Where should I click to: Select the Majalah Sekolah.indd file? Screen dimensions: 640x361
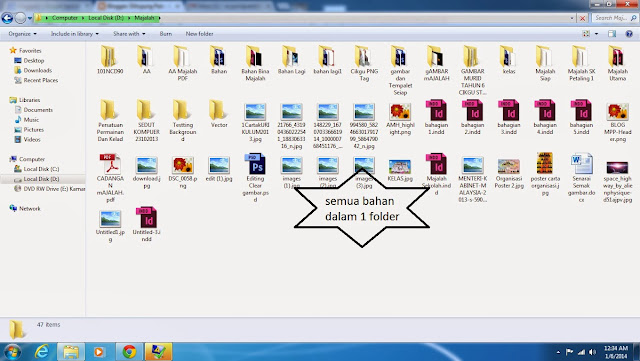[436, 174]
